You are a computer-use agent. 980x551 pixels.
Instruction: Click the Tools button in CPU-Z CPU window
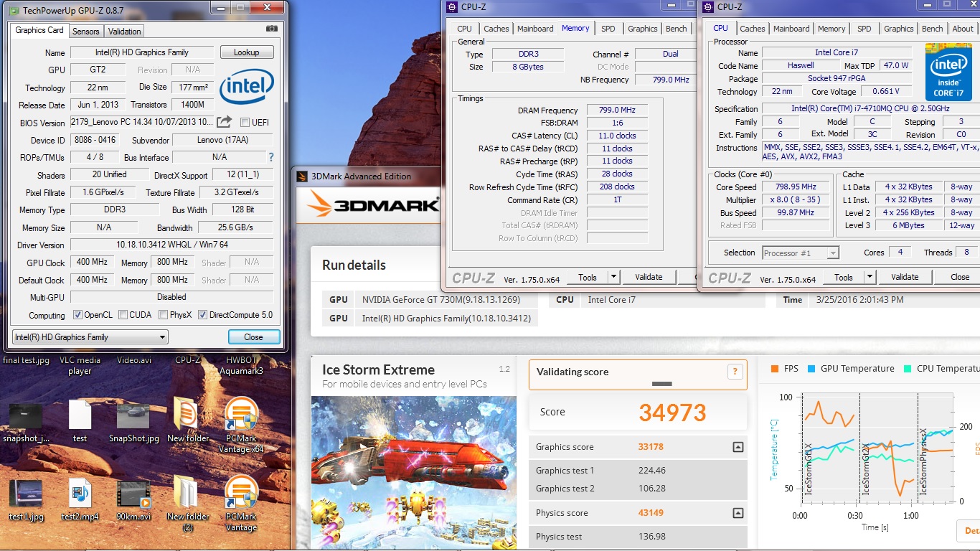tap(844, 277)
